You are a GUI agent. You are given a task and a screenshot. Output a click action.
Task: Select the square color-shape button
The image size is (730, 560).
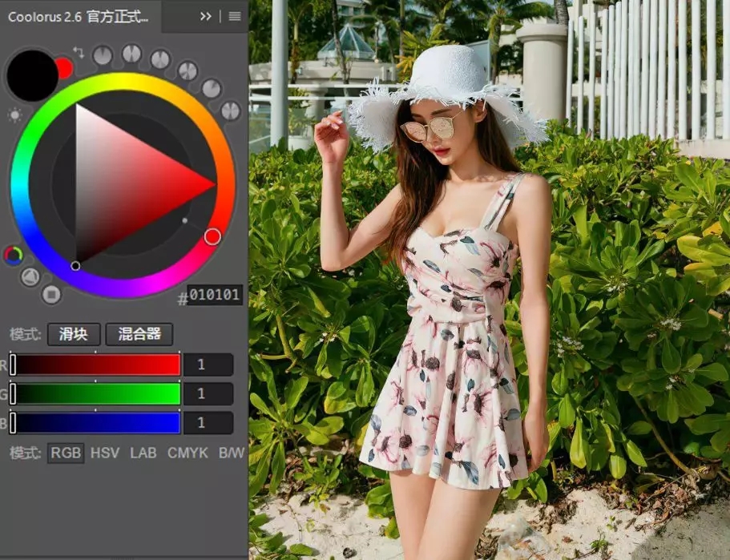pyautogui.click(x=51, y=294)
